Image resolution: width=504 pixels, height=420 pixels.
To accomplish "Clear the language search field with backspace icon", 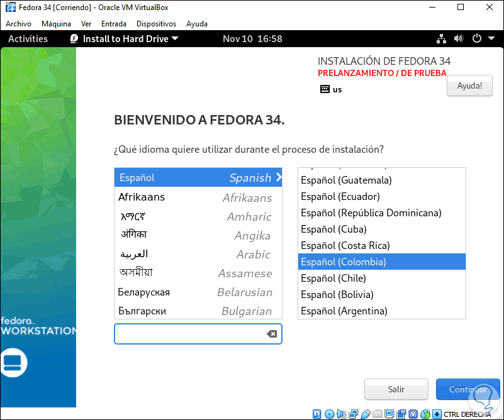I will [x=272, y=334].
